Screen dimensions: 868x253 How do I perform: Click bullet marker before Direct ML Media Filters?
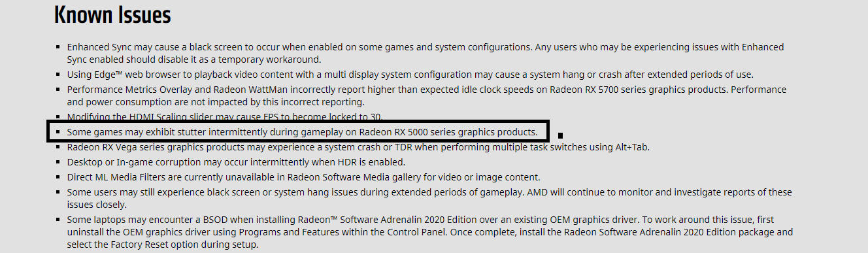58,178
